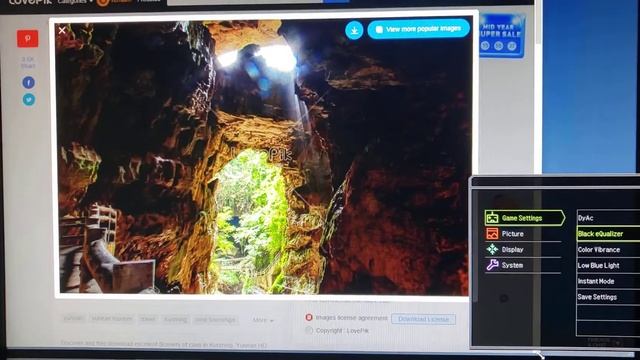Viewport: 640px width, 360px height.
Task: Open View more popular images
Action: coord(418,29)
